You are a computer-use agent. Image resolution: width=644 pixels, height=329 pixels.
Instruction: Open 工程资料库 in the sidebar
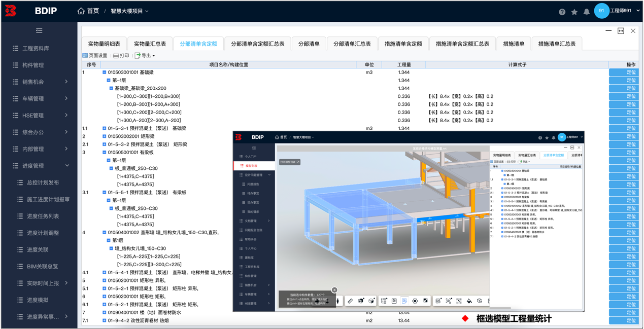36,48
